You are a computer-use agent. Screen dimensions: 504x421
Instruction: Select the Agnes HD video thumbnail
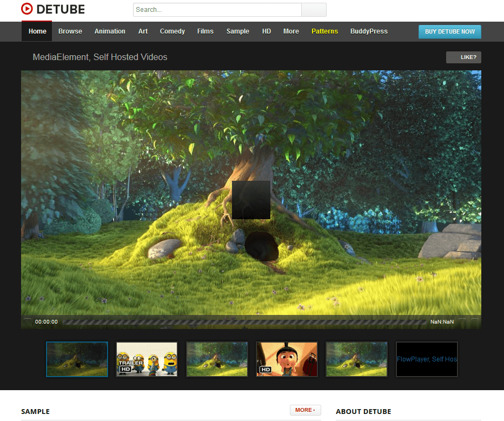(x=287, y=359)
